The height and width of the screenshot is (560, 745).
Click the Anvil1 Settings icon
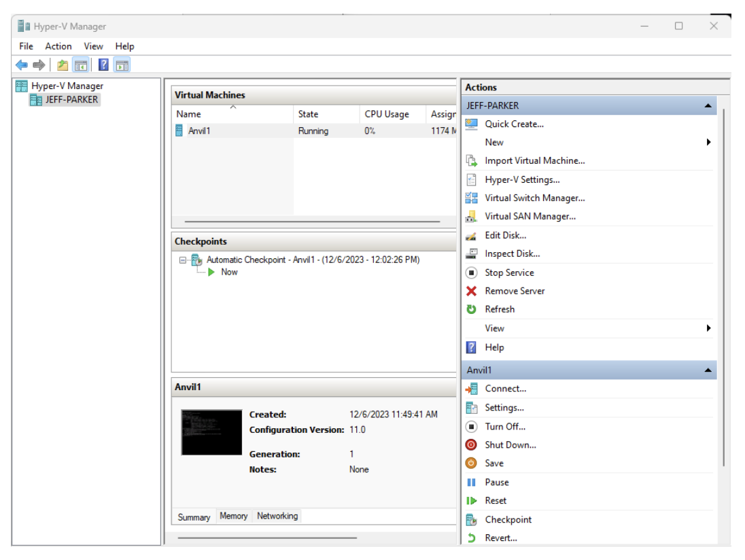pyautogui.click(x=471, y=408)
